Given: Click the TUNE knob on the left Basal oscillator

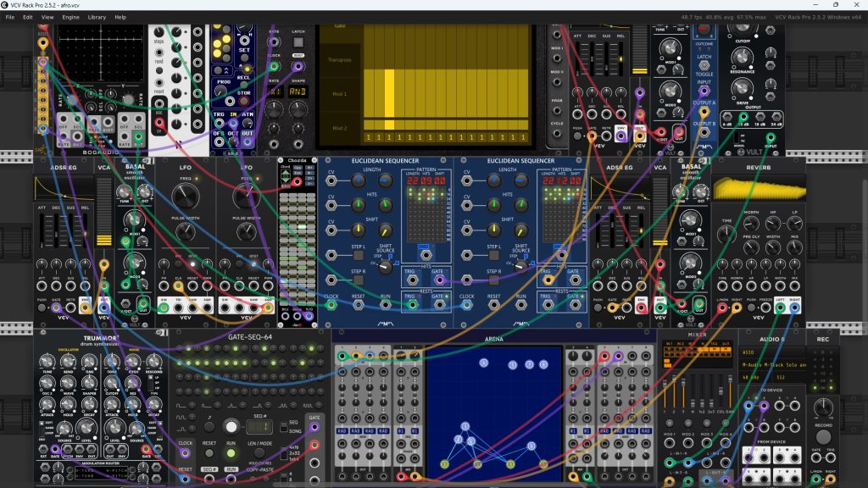Looking at the screenshot, I should (124, 192).
